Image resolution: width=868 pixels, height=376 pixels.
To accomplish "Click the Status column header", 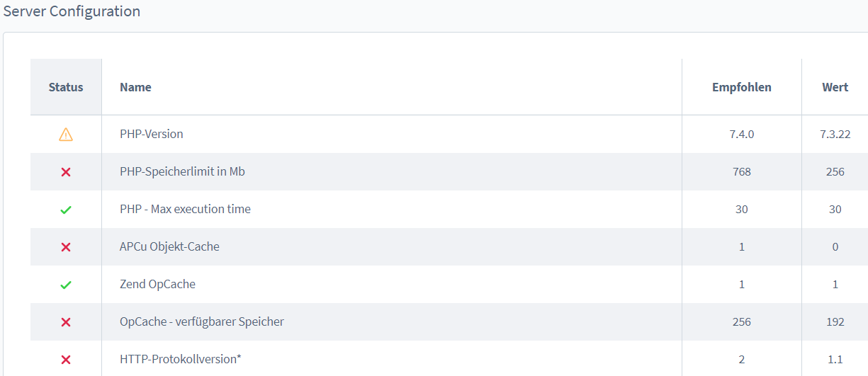I will [x=66, y=87].
